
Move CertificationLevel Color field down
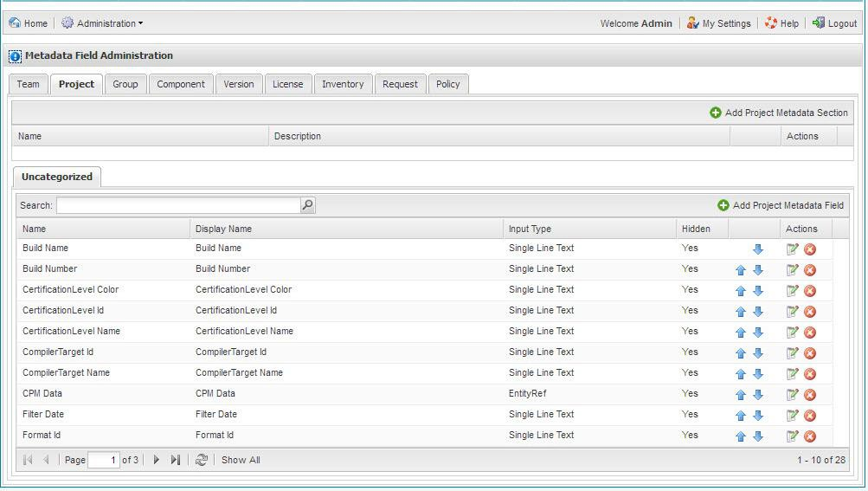pos(758,291)
